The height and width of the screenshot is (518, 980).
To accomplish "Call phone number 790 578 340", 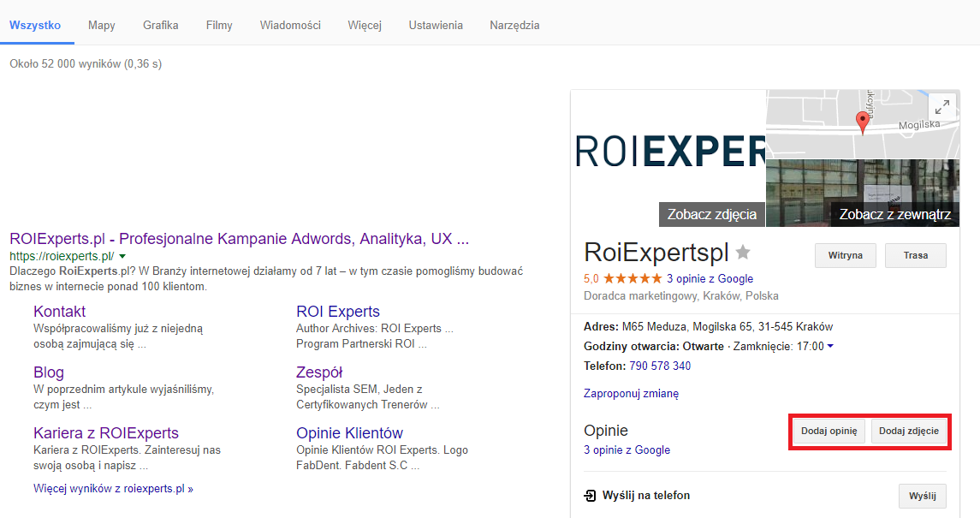I will click(x=660, y=366).
